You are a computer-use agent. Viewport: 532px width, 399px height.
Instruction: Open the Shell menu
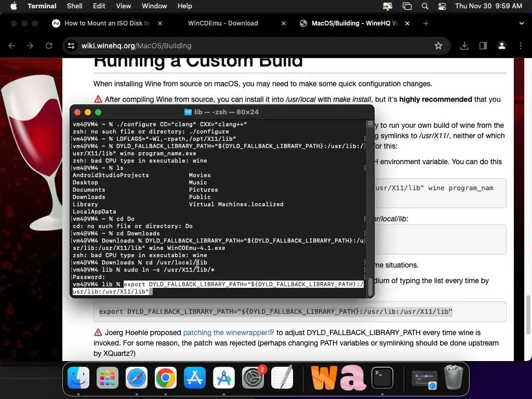pos(75,6)
